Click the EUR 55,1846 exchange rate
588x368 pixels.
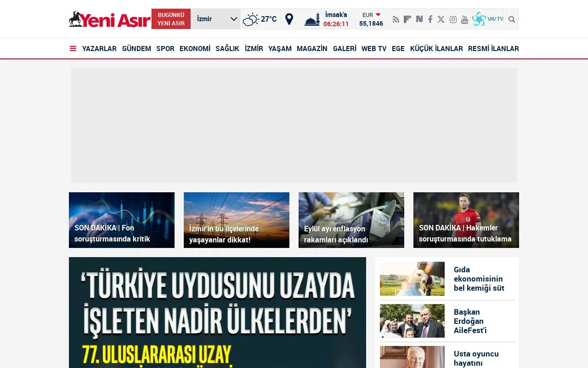(371, 19)
